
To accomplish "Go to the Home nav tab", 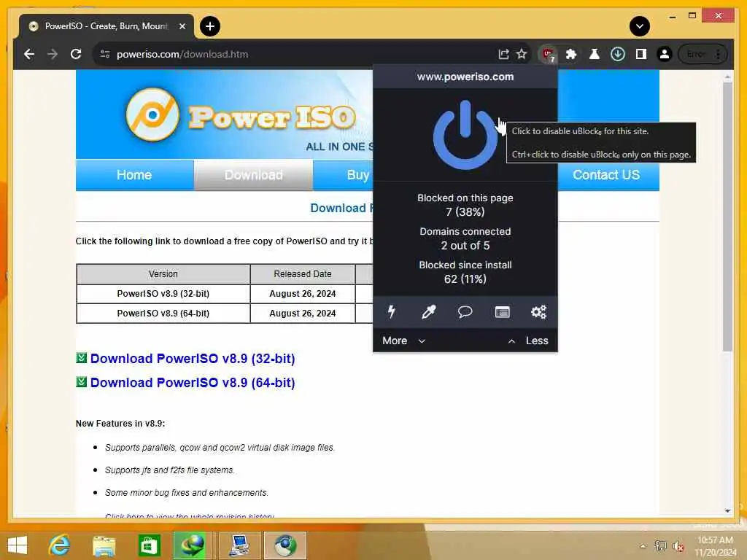I will 134,175.
